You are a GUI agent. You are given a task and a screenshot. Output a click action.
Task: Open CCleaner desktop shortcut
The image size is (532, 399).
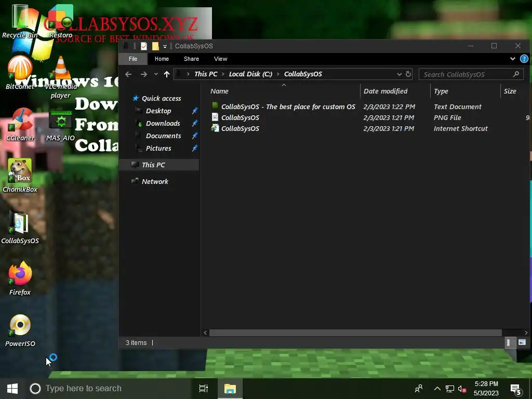[x=20, y=125]
